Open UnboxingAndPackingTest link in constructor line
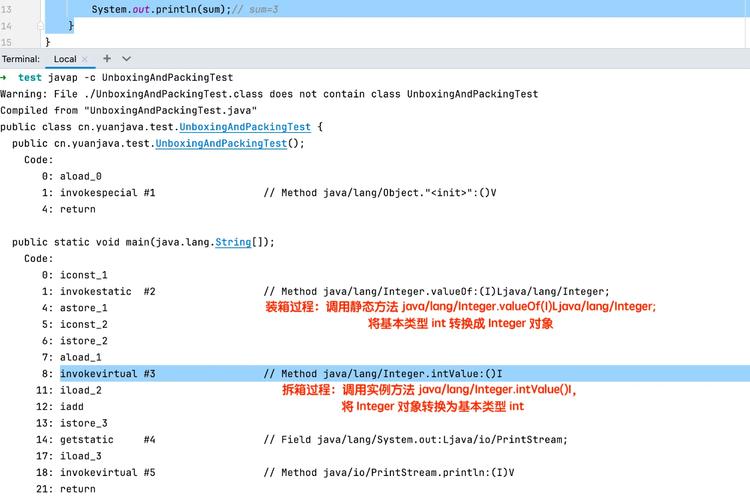 [x=221, y=144]
